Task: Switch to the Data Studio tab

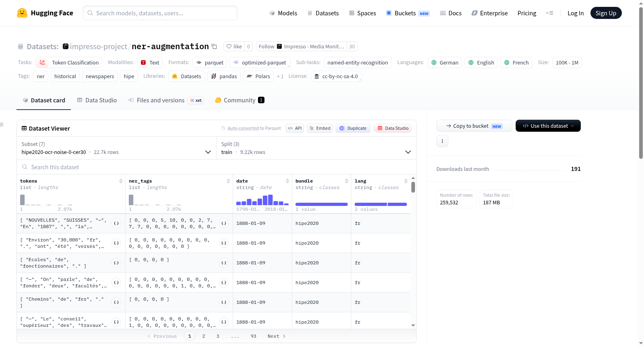Action: tap(97, 100)
